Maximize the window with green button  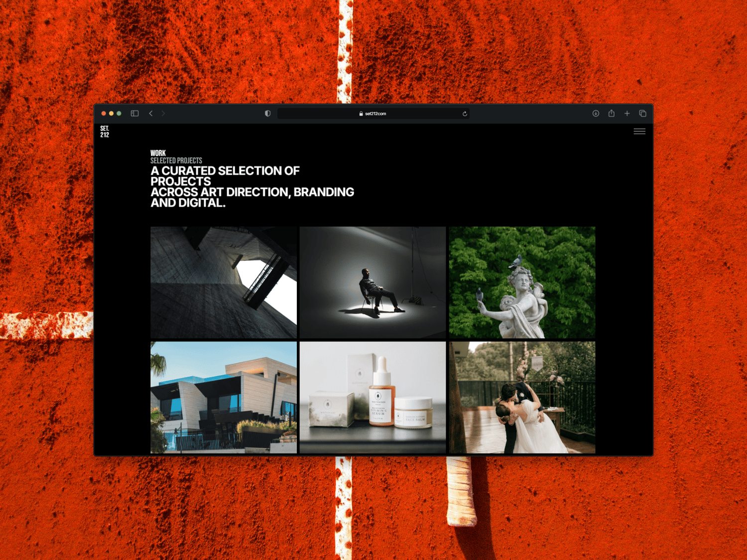(x=119, y=113)
